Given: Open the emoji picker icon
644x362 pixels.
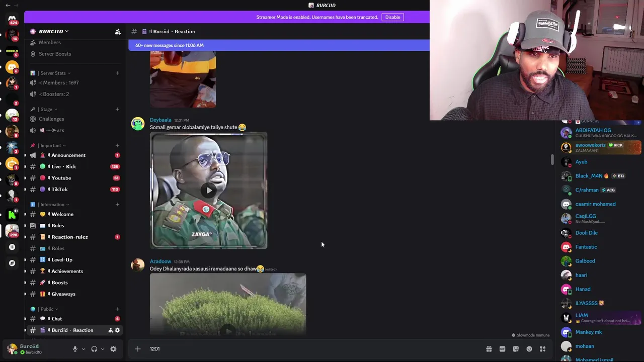Looking at the screenshot, I should click(529, 349).
